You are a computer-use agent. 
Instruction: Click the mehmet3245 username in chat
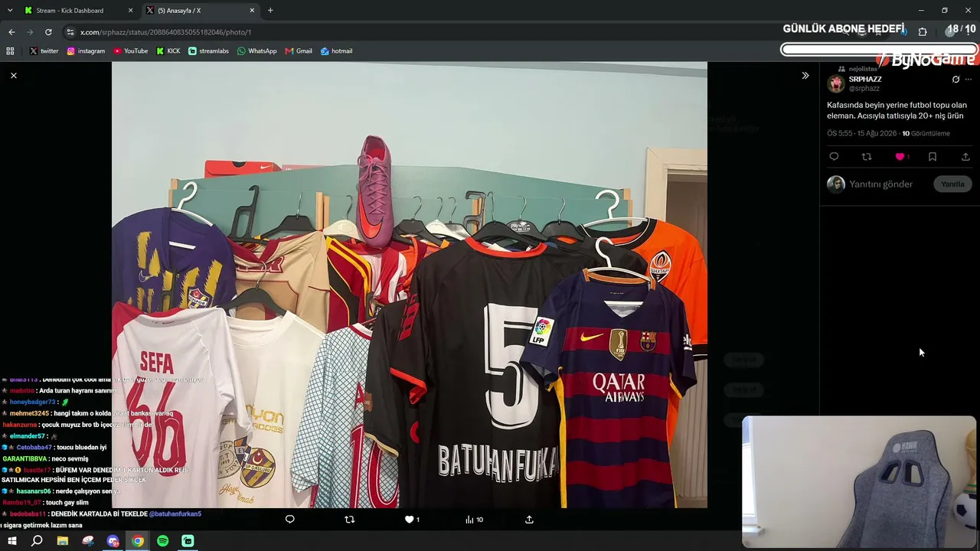[x=29, y=413]
